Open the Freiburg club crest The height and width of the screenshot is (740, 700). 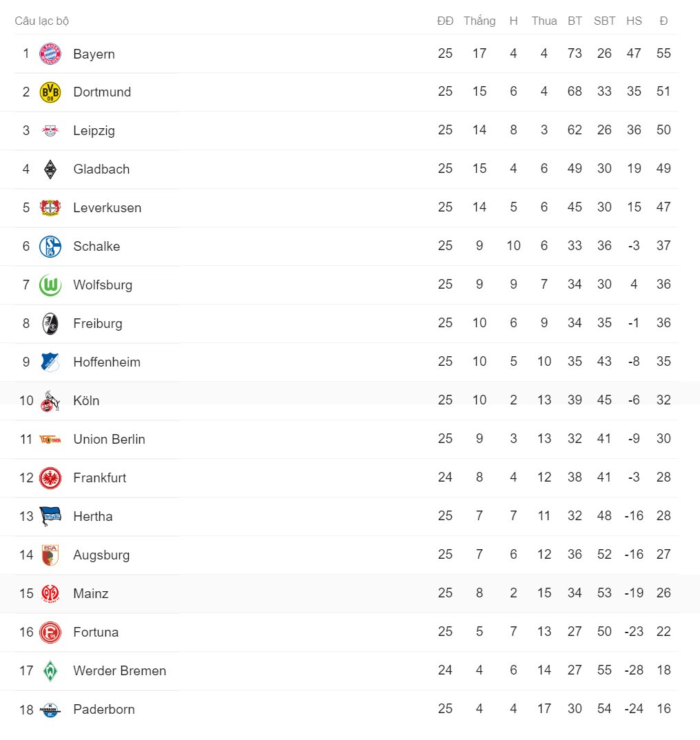(x=50, y=324)
